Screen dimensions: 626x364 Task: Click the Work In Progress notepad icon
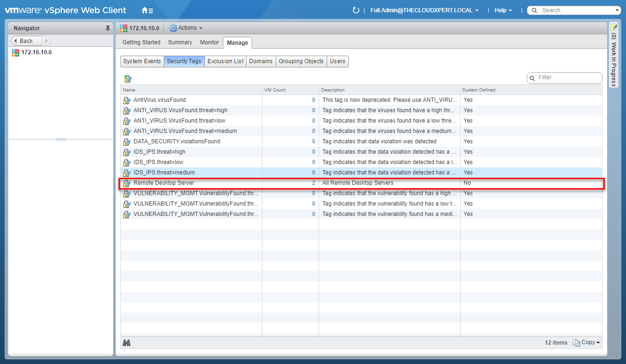click(x=614, y=27)
